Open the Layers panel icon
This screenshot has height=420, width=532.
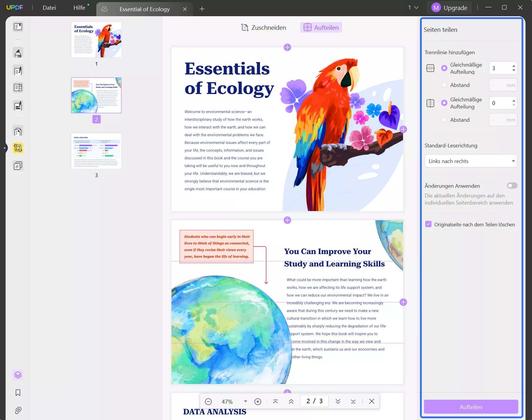coord(18,375)
